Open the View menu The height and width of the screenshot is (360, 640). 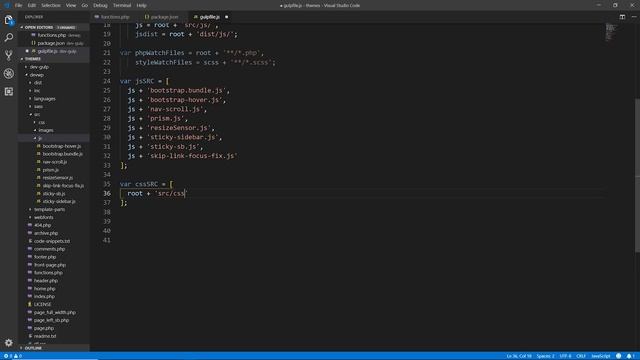click(x=71, y=5)
